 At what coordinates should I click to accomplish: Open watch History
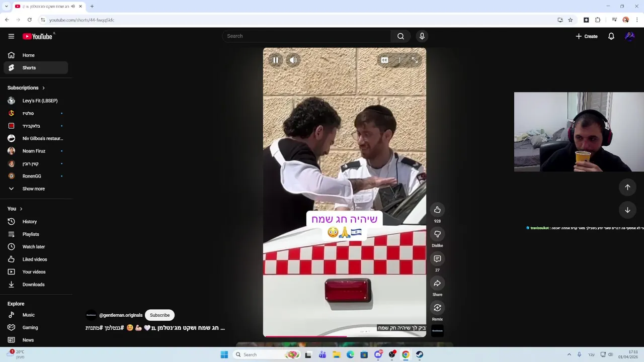point(36,222)
